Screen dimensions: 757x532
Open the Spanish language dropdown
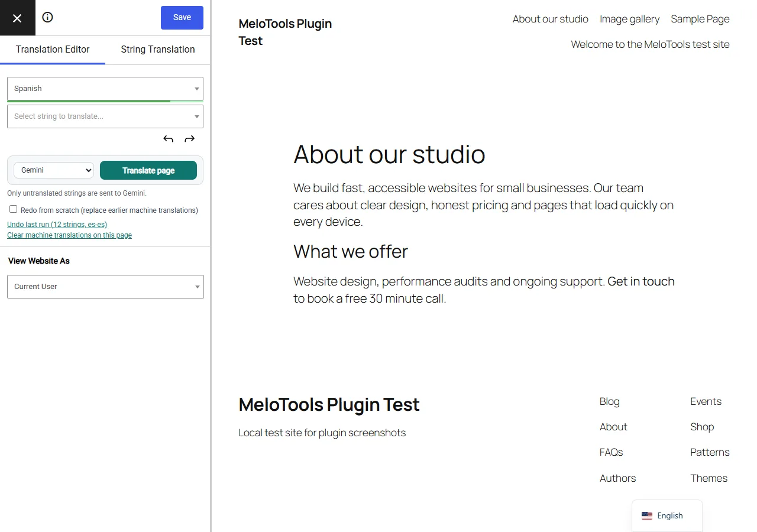pyautogui.click(x=105, y=89)
